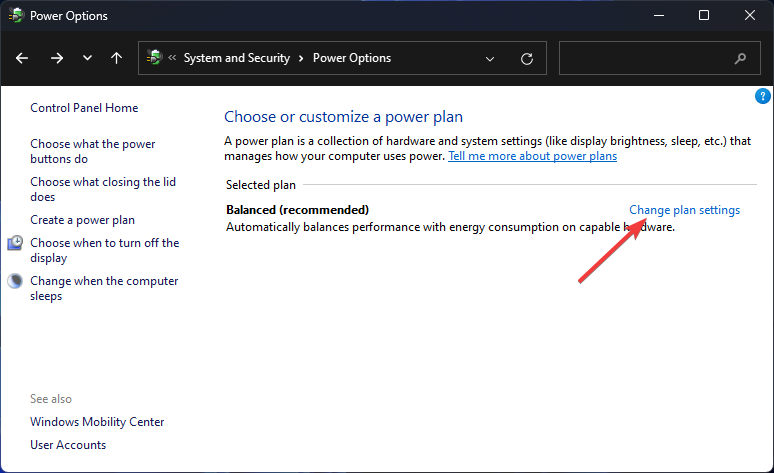This screenshot has width=774, height=473.
Task: Click the double-chevron breadcrumb overflow in the address bar
Action: tap(172, 58)
